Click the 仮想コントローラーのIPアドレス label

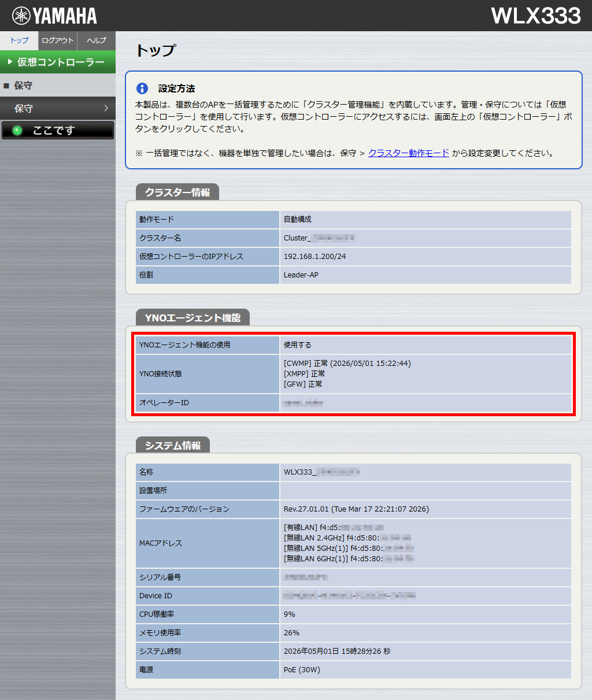(191, 257)
